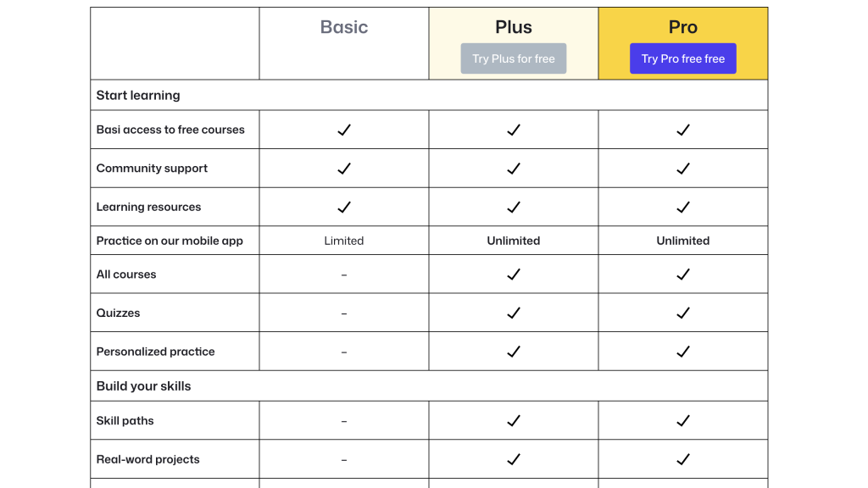Click the Basic checkmark for Basi access to free courses
Screen dimensions: 868x488
click(343, 130)
